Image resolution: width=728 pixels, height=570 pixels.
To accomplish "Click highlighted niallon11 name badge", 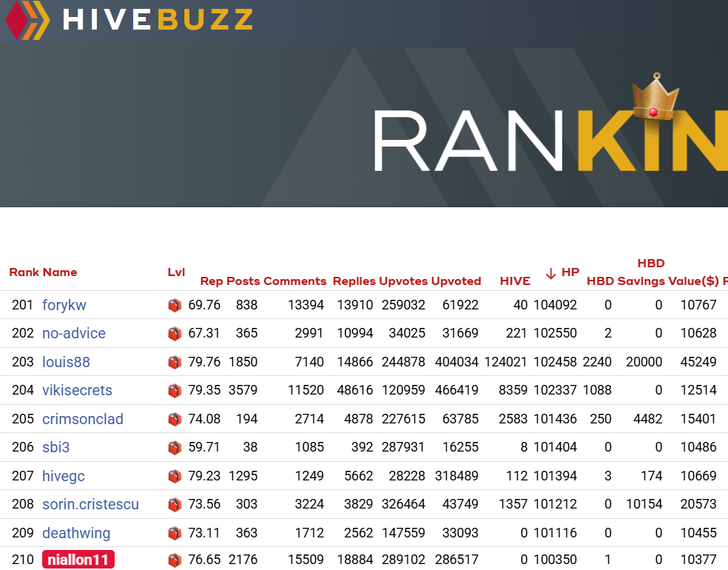I will [78, 560].
